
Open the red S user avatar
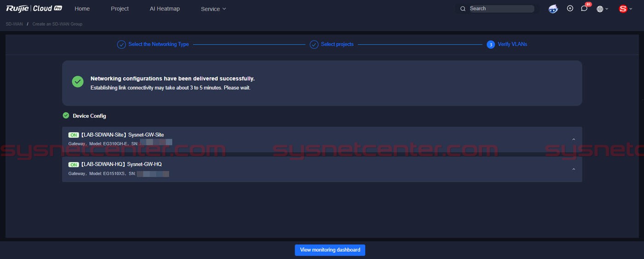tap(623, 9)
